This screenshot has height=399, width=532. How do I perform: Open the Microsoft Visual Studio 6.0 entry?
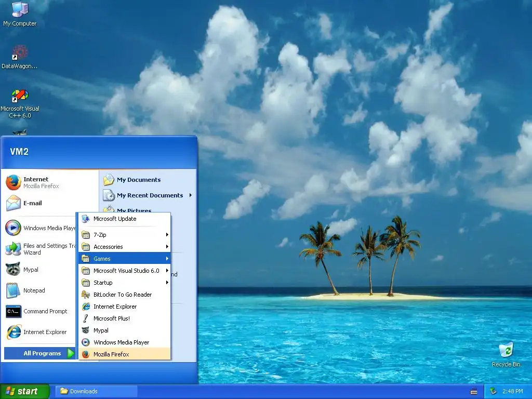[125, 270]
